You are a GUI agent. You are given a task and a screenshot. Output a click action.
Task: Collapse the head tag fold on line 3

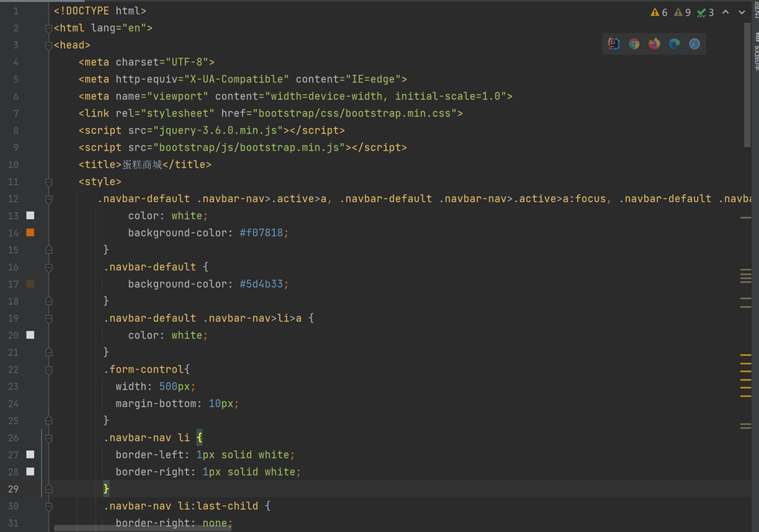[48, 45]
